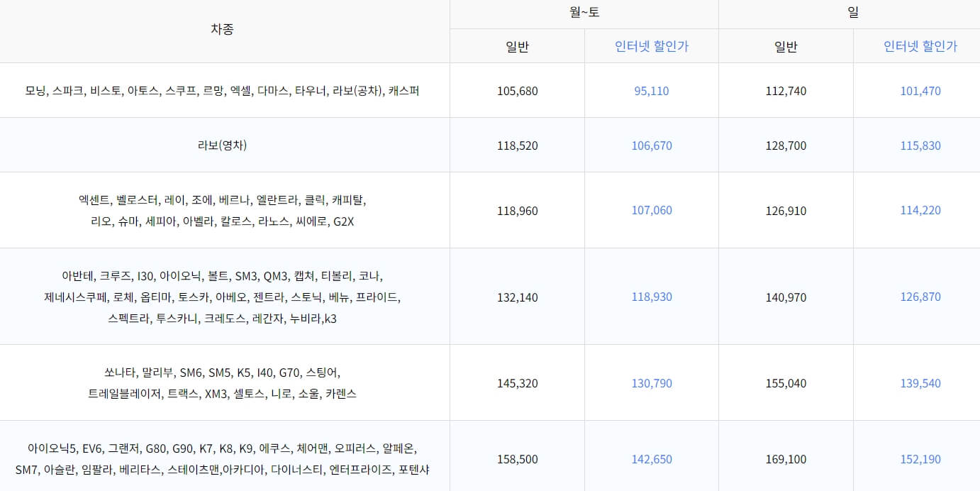Click the discount price 106,670

click(x=652, y=145)
